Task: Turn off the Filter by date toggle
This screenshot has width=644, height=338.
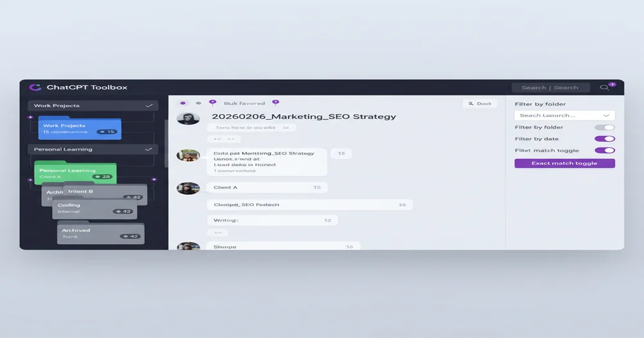Action: (604, 139)
